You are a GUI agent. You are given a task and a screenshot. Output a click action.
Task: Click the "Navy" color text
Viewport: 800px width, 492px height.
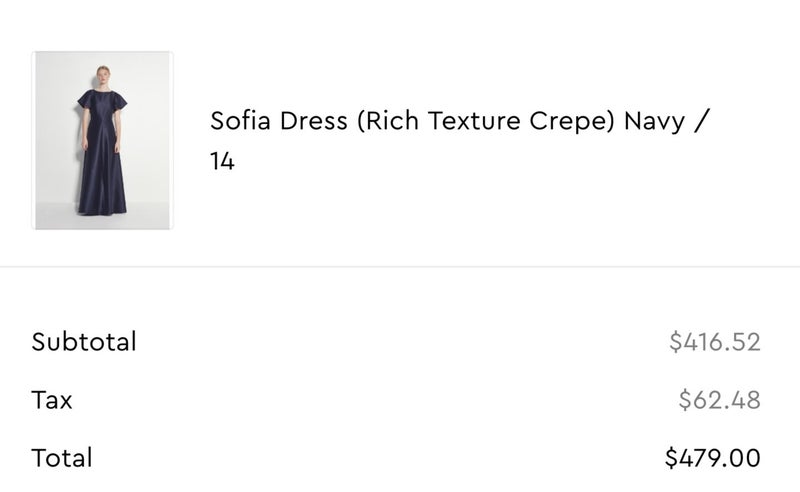(655, 122)
